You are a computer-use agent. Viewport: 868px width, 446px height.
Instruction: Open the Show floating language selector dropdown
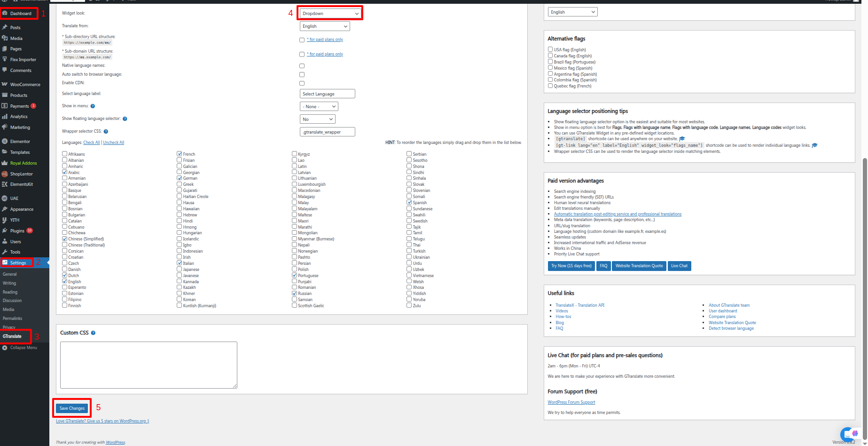[318, 119]
